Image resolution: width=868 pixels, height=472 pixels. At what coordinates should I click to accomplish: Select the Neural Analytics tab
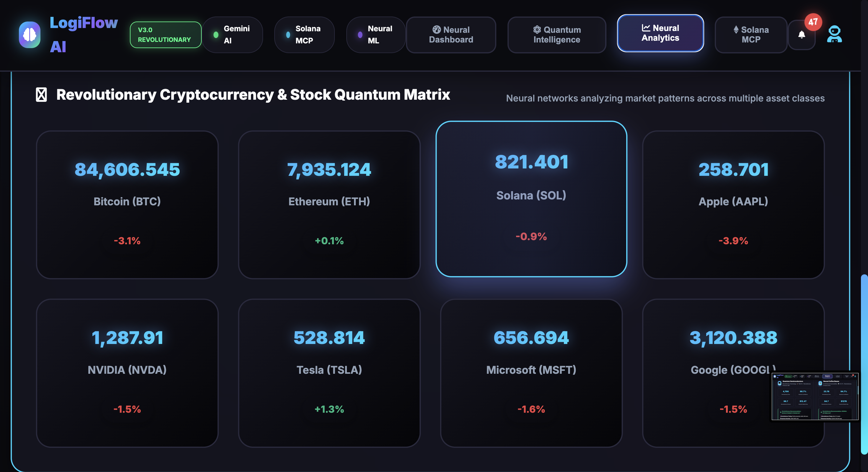pyautogui.click(x=660, y=33)
